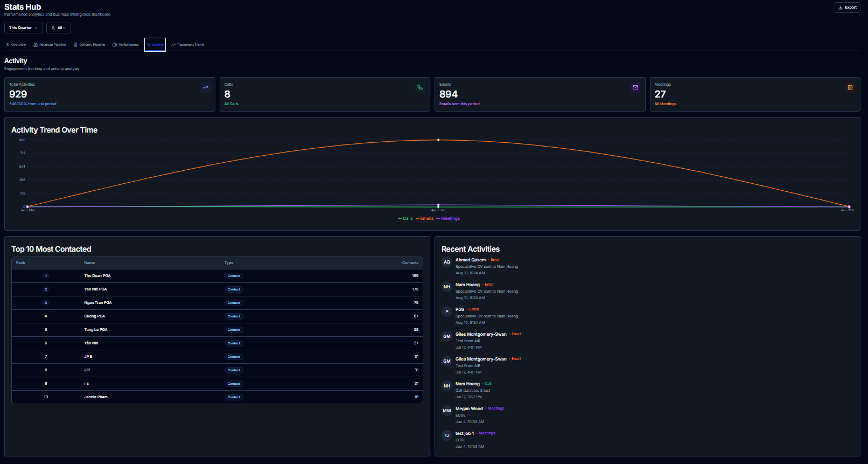Screen dimensions: 868x464
Task: Click the Type column header
Action: pyautogui.click(x=229, y=263)
